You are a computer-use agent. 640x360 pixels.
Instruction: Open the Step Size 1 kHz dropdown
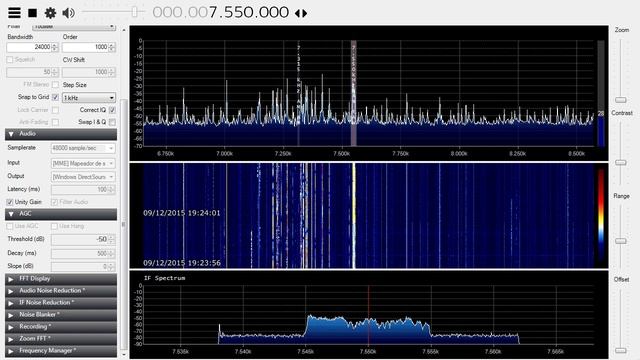point(89,98)
